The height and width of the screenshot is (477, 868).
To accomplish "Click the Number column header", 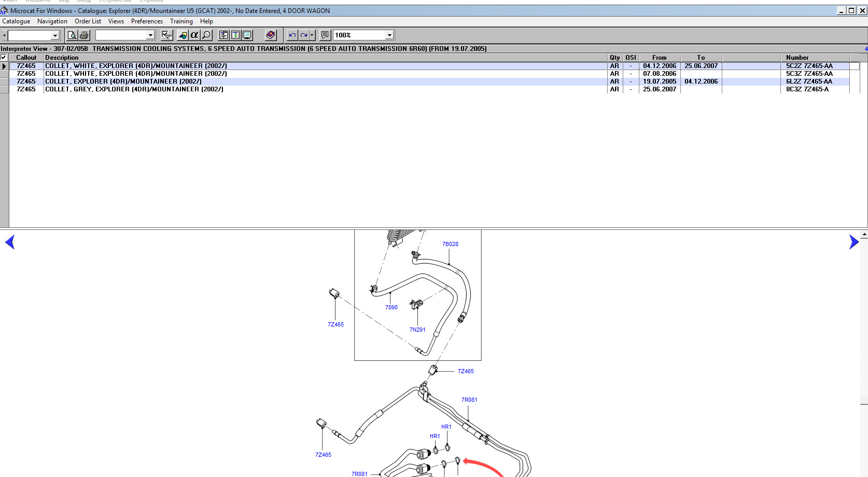I will [815, 58].
